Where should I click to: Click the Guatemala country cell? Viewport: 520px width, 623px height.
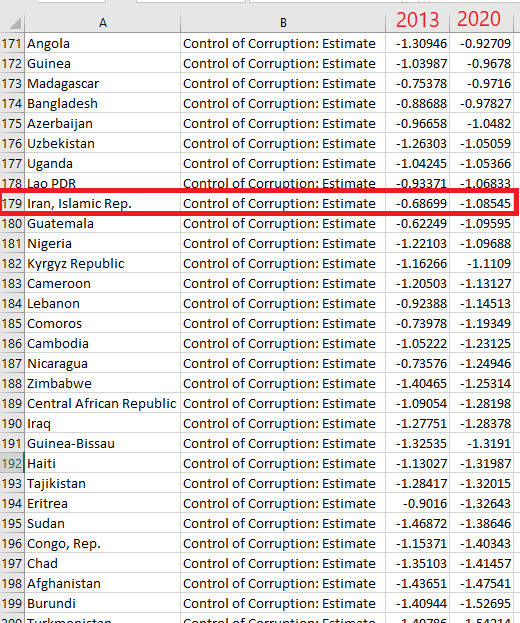click(x=102, y=223)
